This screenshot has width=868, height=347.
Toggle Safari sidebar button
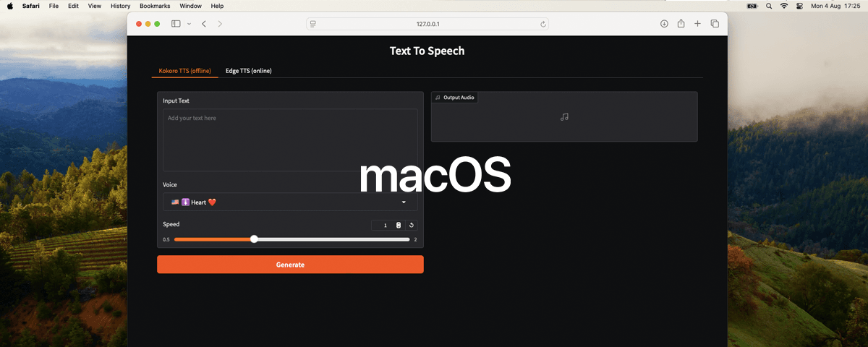[176, 24]
